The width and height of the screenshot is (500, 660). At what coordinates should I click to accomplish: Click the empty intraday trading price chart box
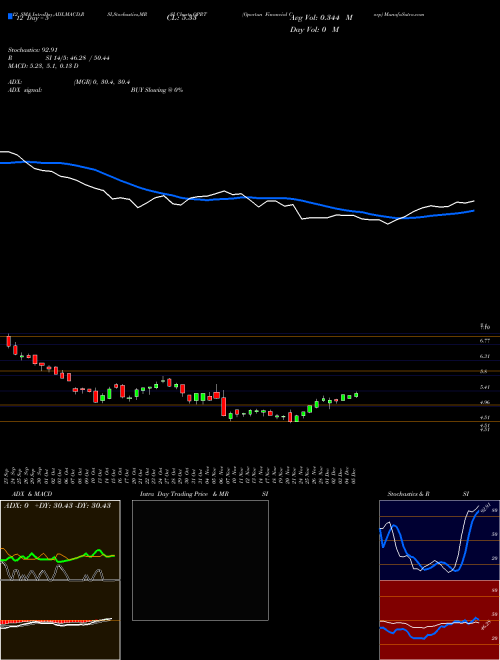pyautogui.click(x=200, y=560)
